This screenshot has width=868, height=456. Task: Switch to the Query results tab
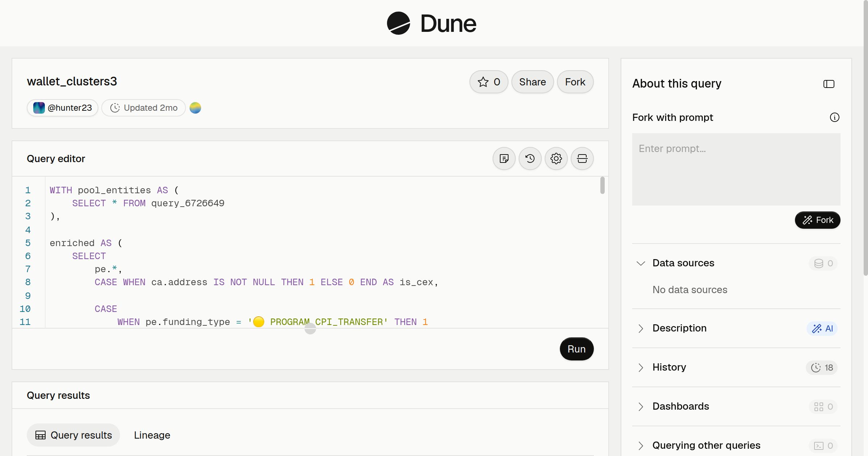click(73, 435)
